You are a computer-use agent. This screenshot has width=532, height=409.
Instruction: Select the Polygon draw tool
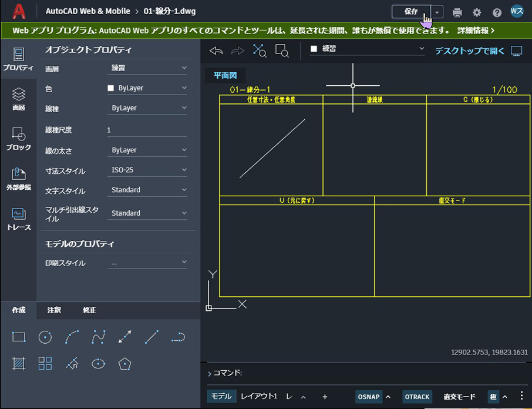[x=125, y=364]
